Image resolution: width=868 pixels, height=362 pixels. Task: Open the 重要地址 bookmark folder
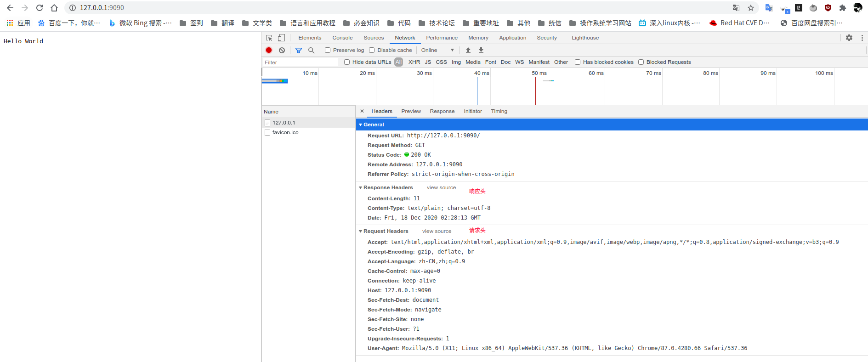click(x=481, y=23)
